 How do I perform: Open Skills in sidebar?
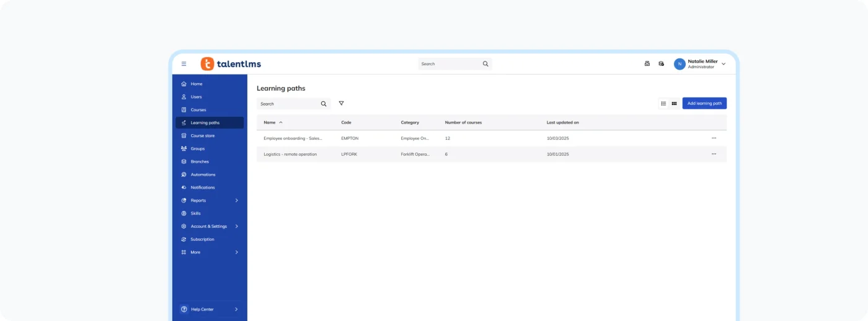coord(210,214)
